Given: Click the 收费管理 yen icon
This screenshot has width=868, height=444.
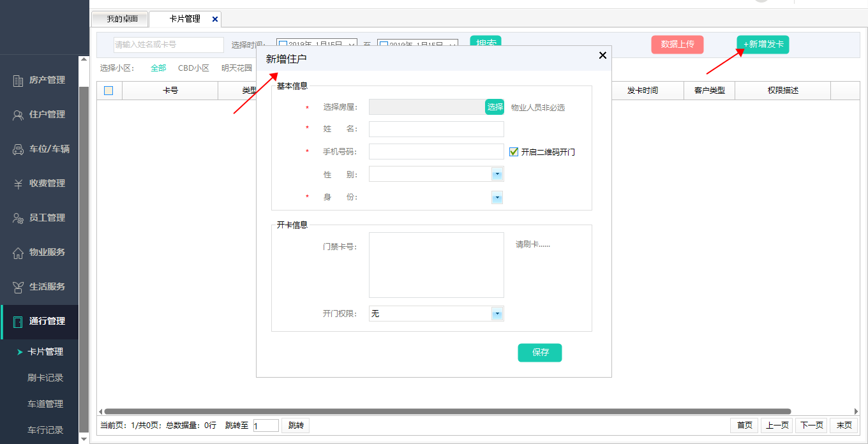Looking at the screenshot, I should (19, 184).
